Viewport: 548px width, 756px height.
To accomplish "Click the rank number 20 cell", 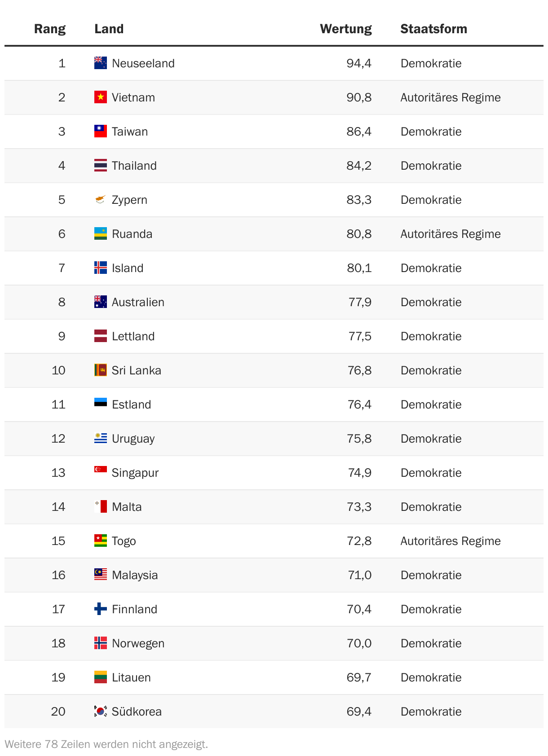I will coord(58,712).
